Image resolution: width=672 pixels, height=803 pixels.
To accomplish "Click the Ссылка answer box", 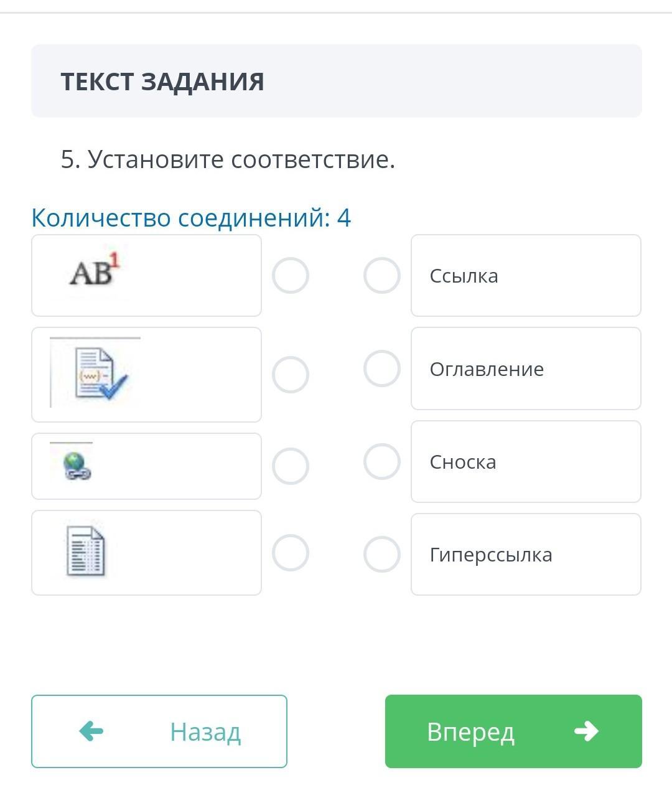I will pyautogui.click(x=526, y=275).
